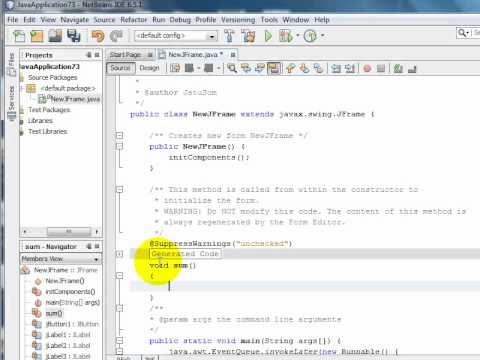Switch to Source view
This screenshot has width=480, height=360.
point(120,68)
